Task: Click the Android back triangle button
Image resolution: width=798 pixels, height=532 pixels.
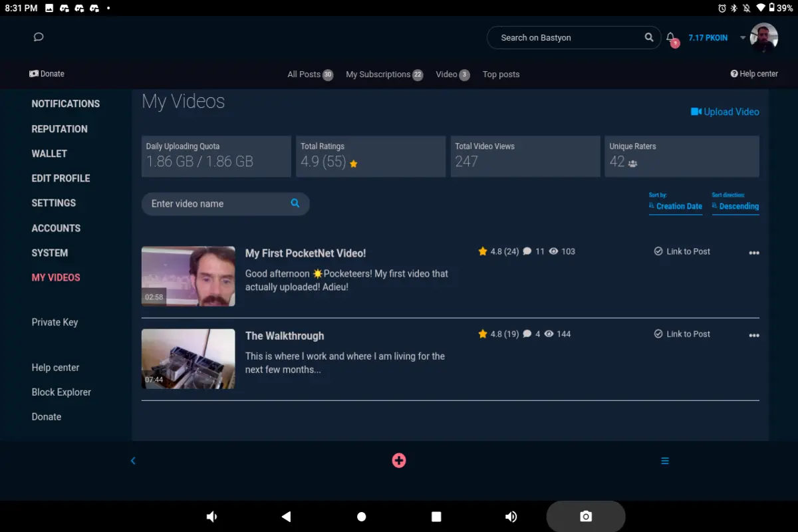Action: coord(287,517)
